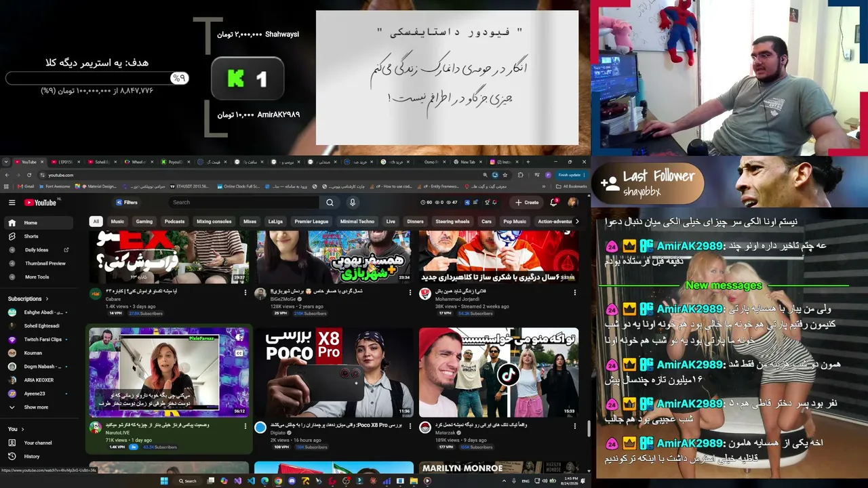Open video options for the Matarzak video
The image size is (868, 488).
point(574,426)
